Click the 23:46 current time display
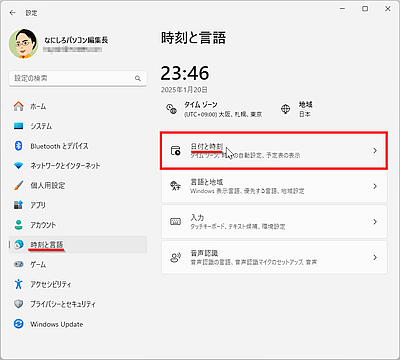The image size is (400, 360). (185, 73)
